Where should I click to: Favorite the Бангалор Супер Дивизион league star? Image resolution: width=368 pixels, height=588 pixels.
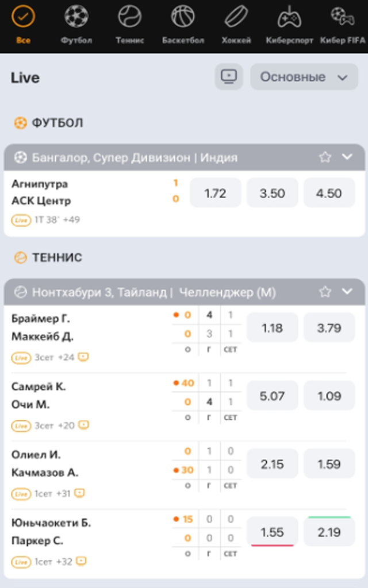(325, 157)
